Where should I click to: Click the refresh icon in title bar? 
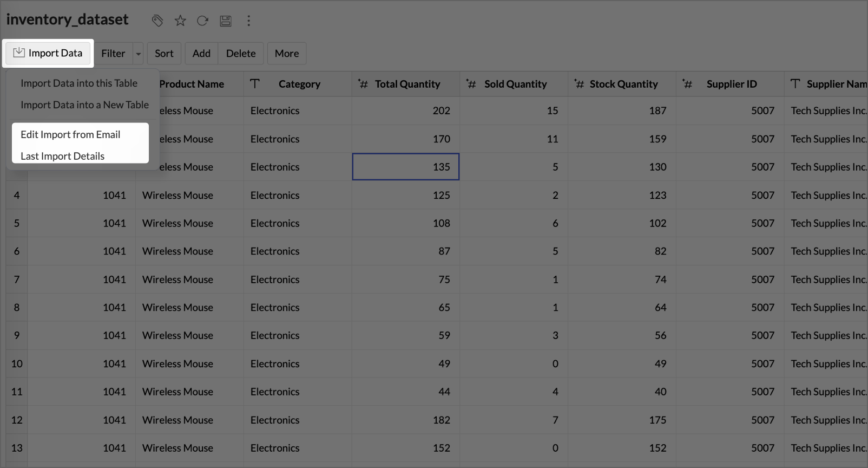pos(202,21)
